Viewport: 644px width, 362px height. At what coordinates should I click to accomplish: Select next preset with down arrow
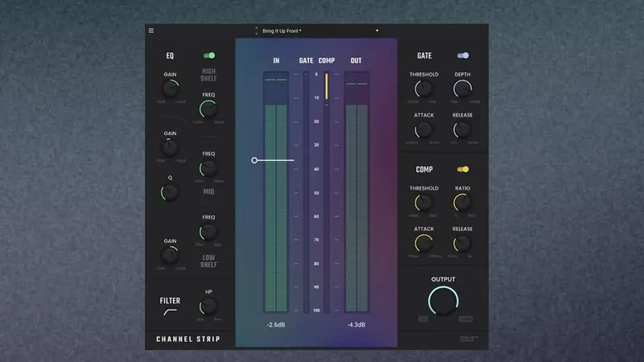[256, 33]
